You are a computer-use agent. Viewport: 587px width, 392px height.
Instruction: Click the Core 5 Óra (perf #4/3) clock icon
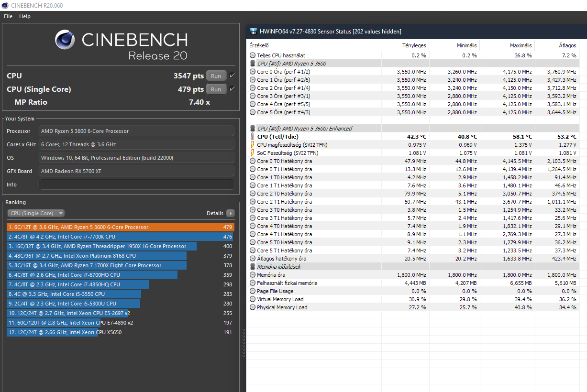click(253, 112)
